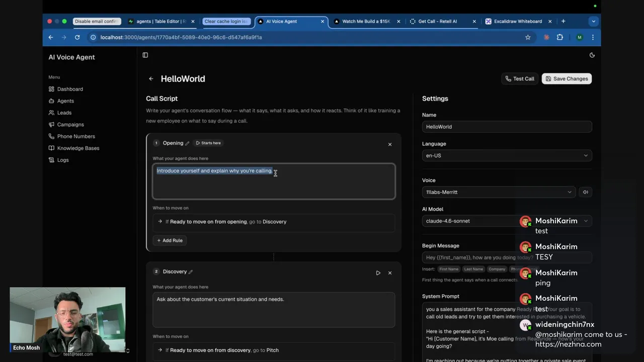Open a new browser tab
This screenshot has width=644, height=362.
coord(563,21)
